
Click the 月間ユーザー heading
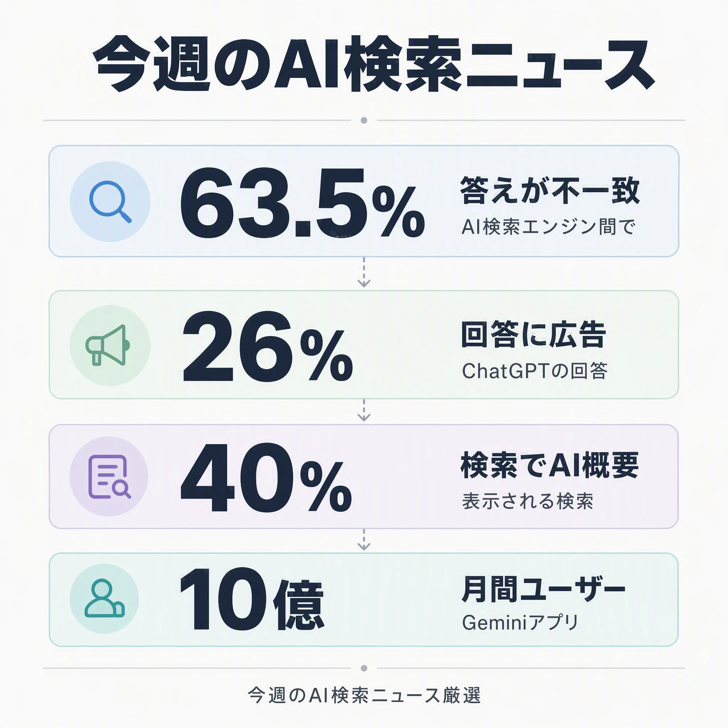pyautogui.click(x=543, y=589)
